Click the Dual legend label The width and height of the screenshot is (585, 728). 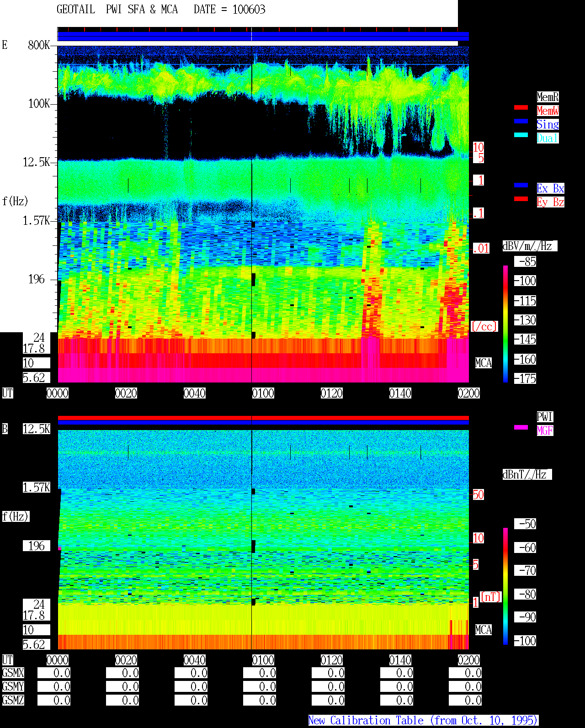pos(548,138)
